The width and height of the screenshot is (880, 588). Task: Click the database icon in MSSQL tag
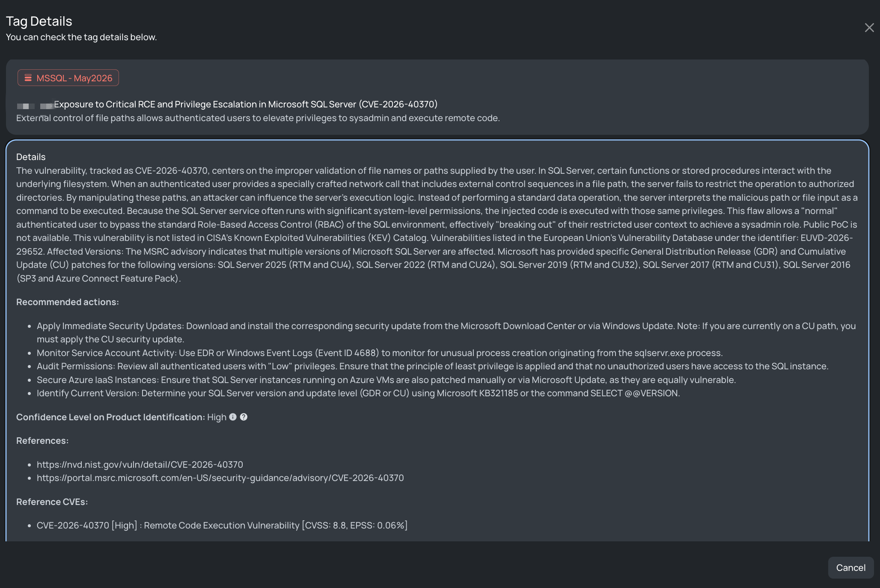tap(28, 78)
